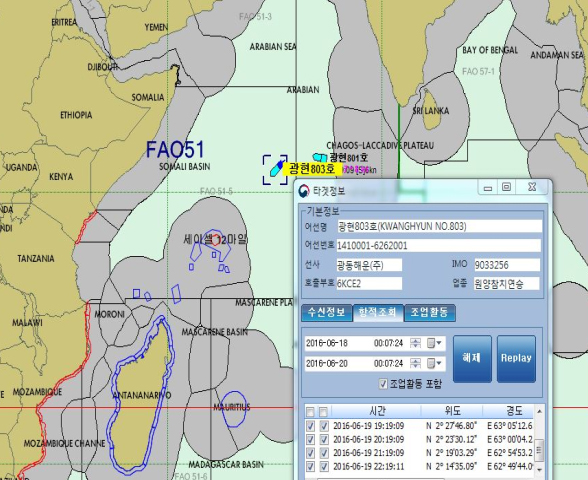The width and height of the screenshot is (588, 480).
Task: Adjust start time spinner arrows
Action: tap(416, 343)
